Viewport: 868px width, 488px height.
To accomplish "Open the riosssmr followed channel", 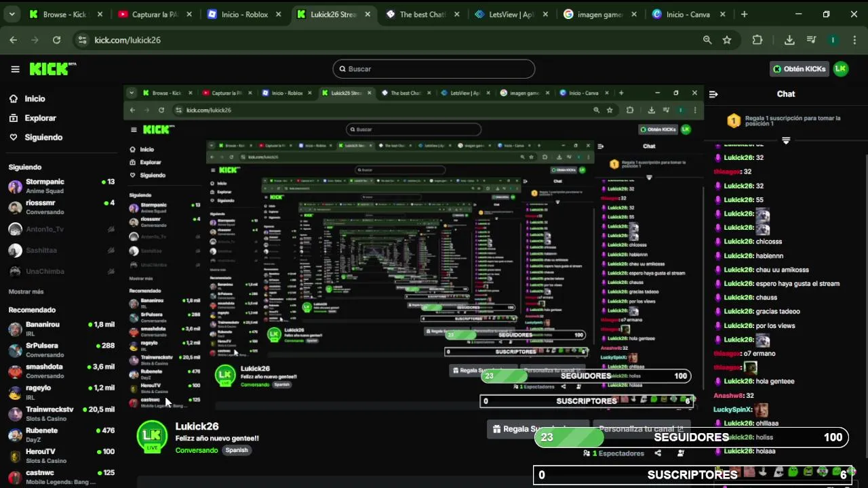I will click(x=61, y=207).
